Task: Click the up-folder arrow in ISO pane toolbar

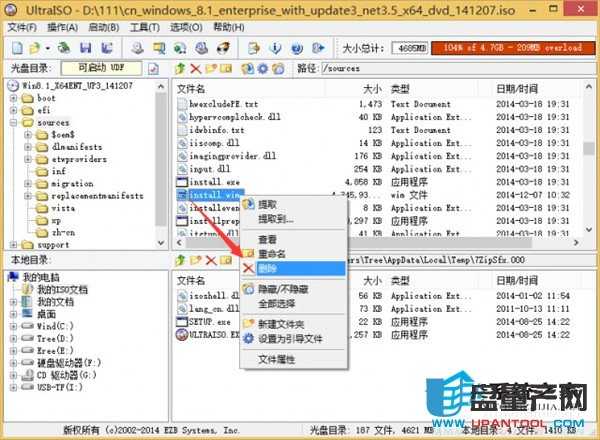Action: [179, 68]
